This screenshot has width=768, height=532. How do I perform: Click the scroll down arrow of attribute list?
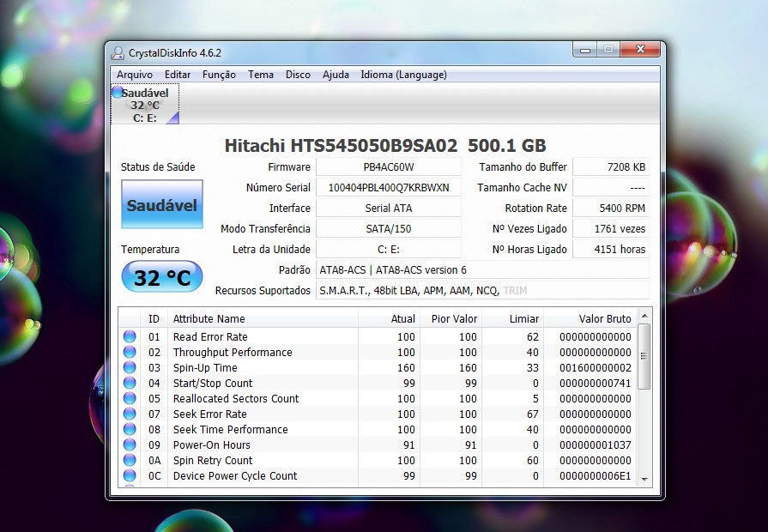644,479
